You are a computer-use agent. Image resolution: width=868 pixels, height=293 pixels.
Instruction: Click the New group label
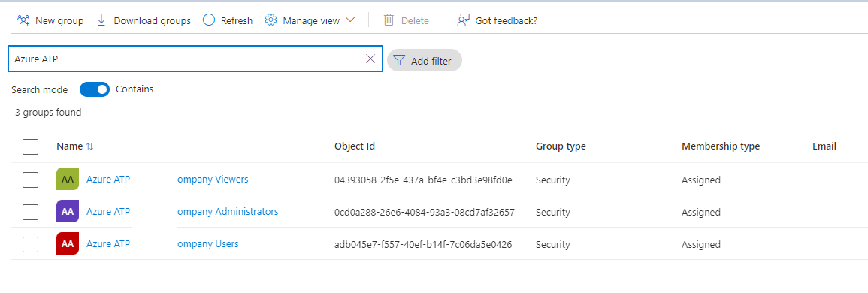(x=59, y=20)
